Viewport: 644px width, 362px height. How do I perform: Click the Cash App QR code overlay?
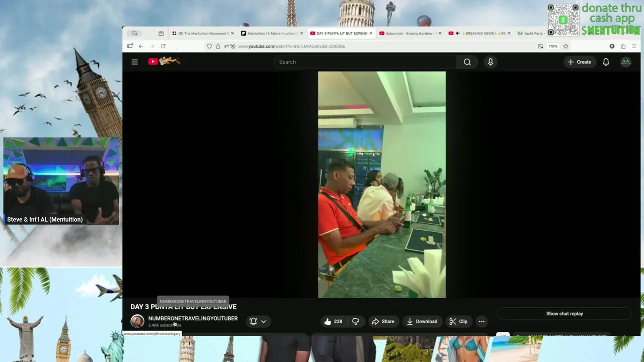tap(563, 20)
